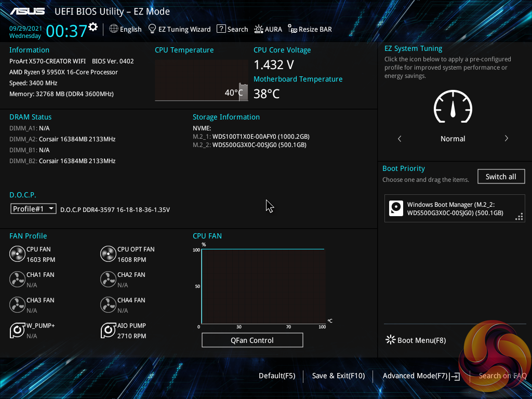Click the EZ System Tuning gauge icon
Viewport: 532px width, 399px height.
tap(453, 107)
